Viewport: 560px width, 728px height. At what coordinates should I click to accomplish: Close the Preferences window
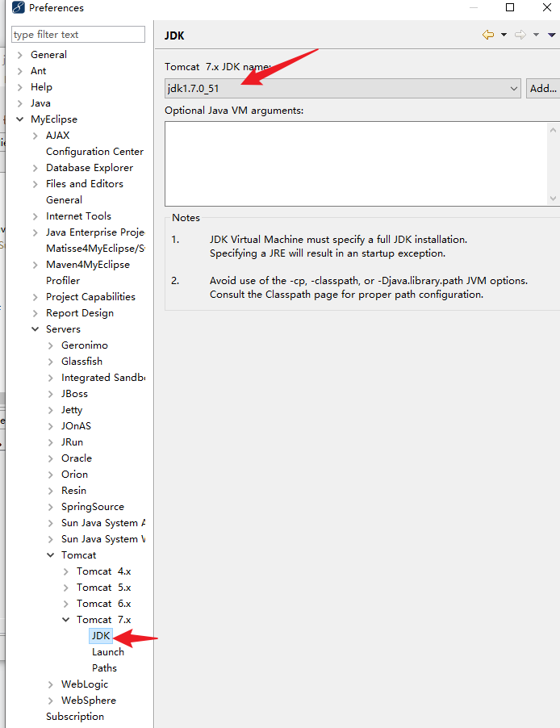(547, 7)
